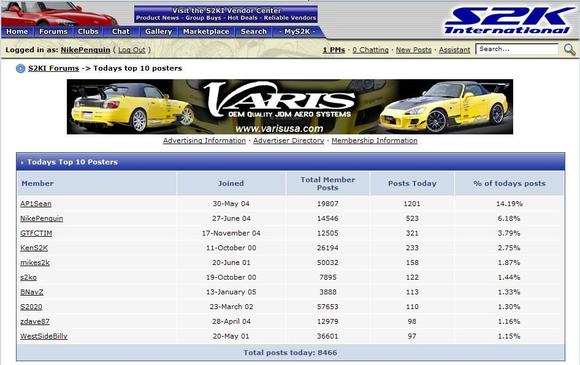Screen dimensions: 580x365
Task: Go to the Clubs section
Action: tap(88, 32)
